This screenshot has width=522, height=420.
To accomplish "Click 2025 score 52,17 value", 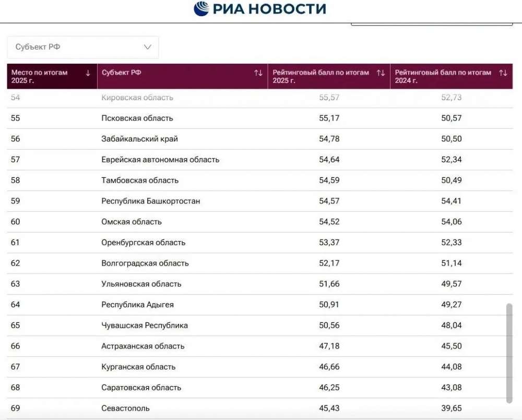I will (329, 263).
